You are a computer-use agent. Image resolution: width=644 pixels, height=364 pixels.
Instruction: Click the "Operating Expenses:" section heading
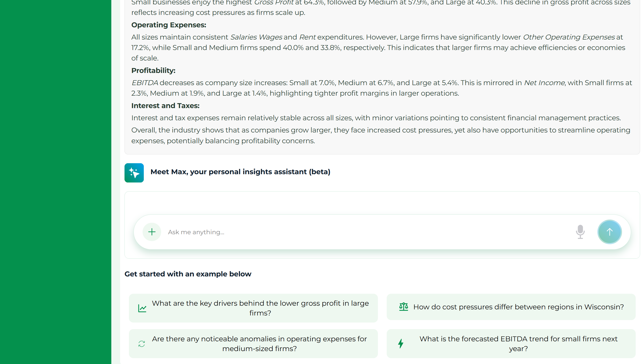pyautogui.click(x=168, y=25)
